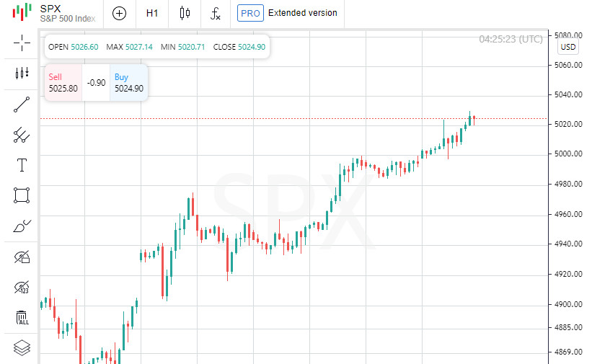Screen dimensions: 592x364
Task: Choose the pitchfork drawing tool
Action: (22, 135)
